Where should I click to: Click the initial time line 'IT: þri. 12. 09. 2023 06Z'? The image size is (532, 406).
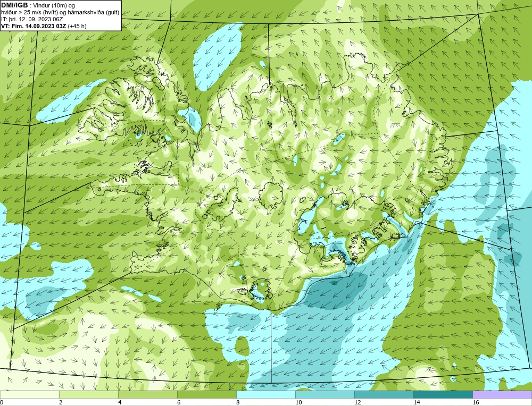pyautogui.click(x=32, y=19)
